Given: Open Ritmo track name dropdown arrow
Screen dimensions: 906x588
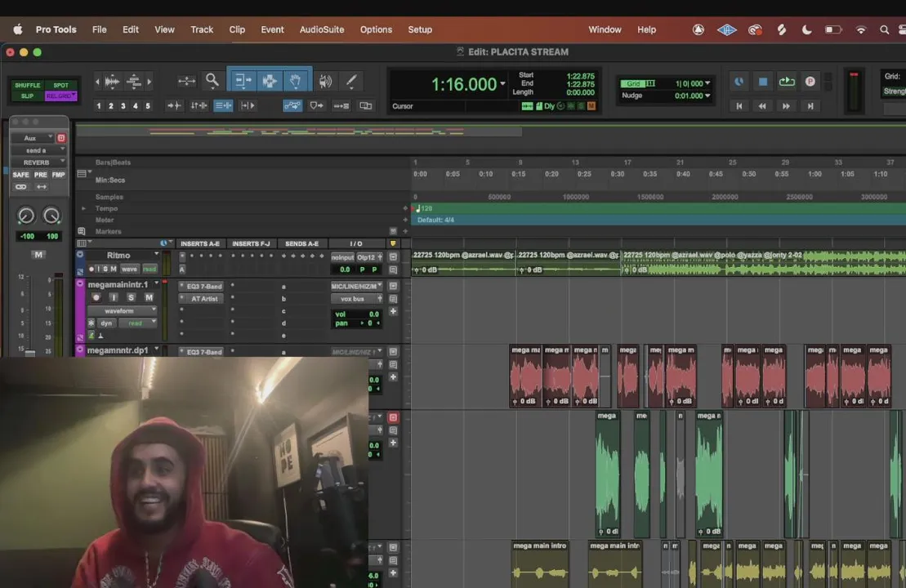Looking at the screenshot, I should click(157, 255).
